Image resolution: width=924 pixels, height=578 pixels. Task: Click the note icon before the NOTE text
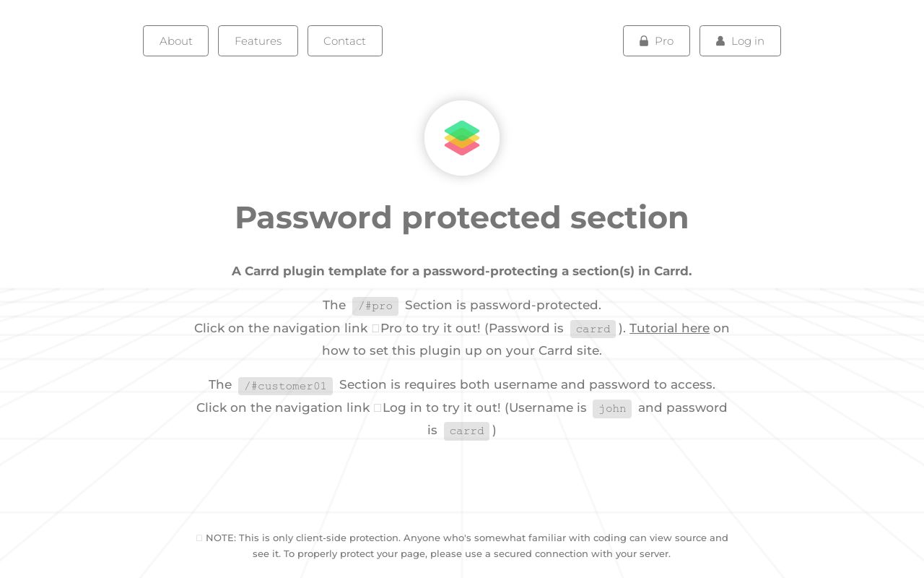pyautogui.click(x=199, y=538)
